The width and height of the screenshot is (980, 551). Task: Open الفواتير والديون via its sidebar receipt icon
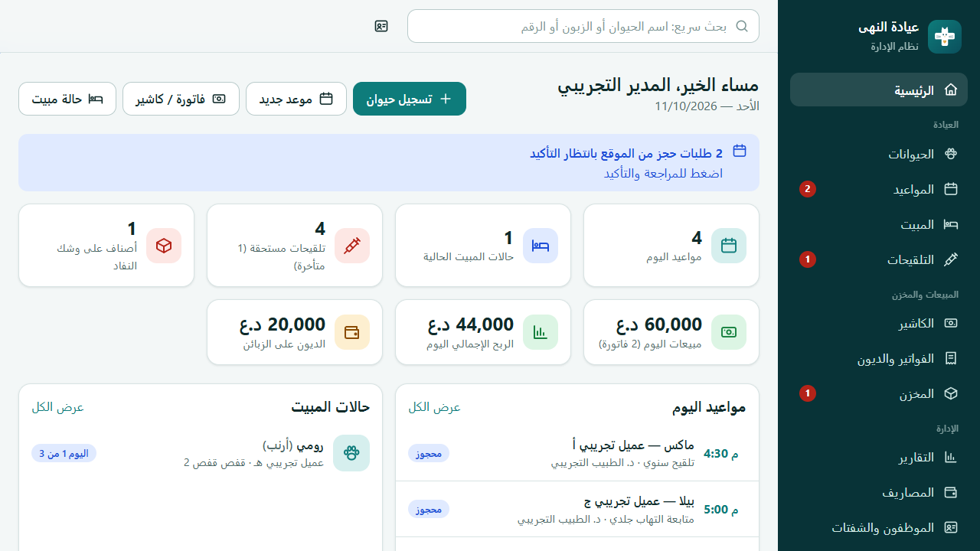(x=951, y=358)
